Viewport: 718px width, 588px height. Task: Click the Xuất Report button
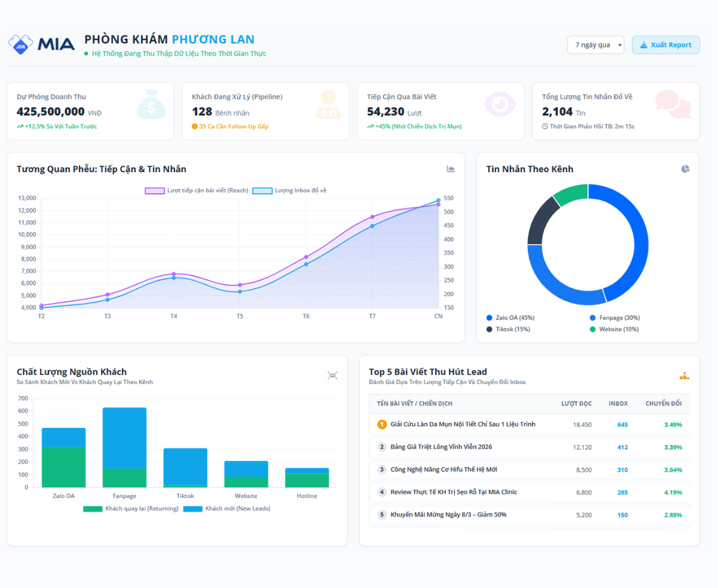pos(666,45)
